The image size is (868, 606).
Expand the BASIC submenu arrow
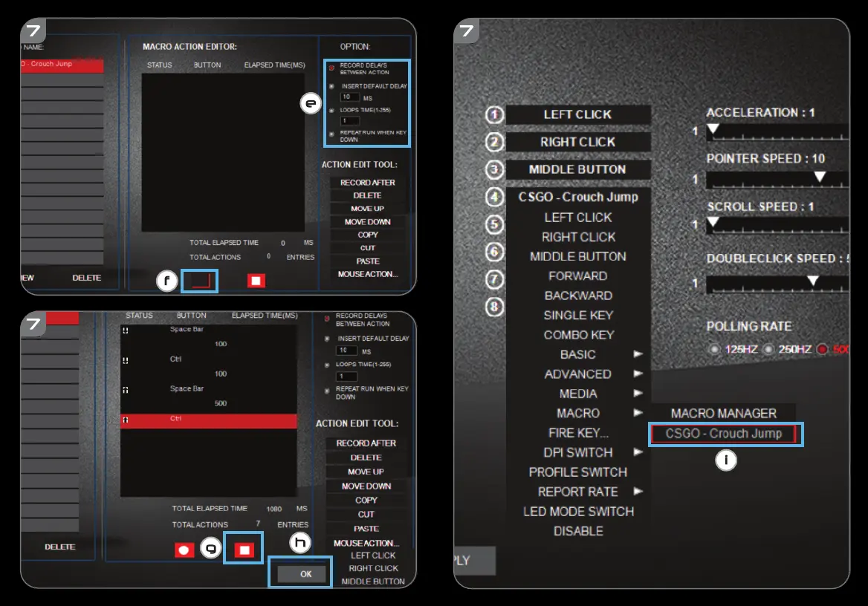pos(638,354)
